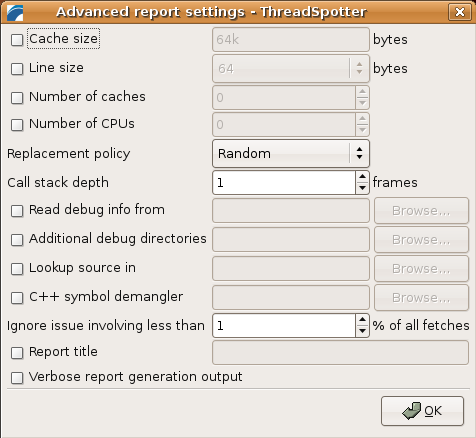The height and width of the screenshot is (438, 476).
Task: Enable the Report title checkbox
Action: [x=17, y=353]
